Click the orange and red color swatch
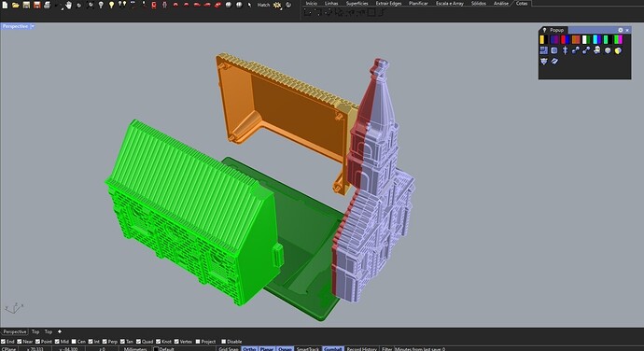644x351 pixels. (x=576, y=39)
